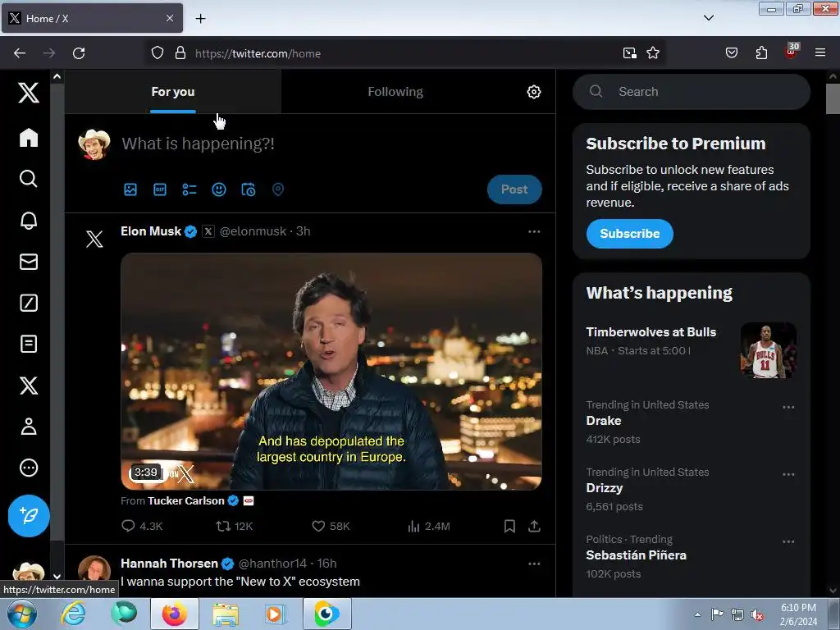Screen dimensions: 840x630
Task: Bookmark Elon Musk's post
Action: [509, 526]
